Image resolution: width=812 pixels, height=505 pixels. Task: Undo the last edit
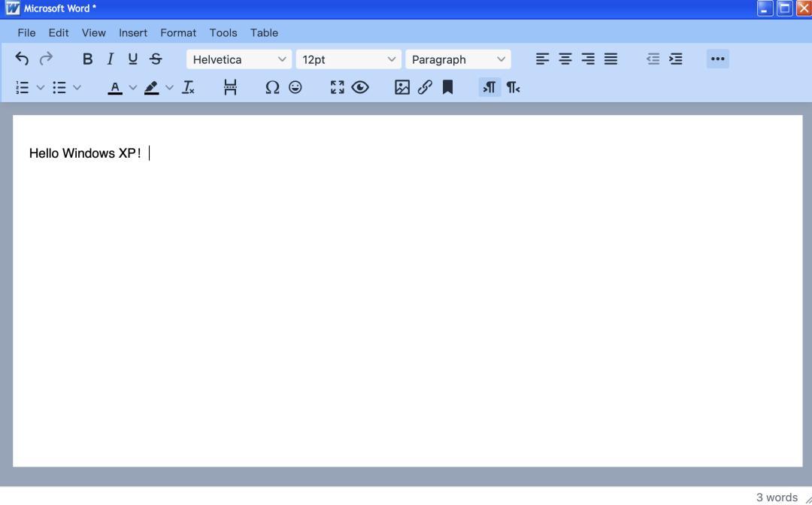click(22, 59)
